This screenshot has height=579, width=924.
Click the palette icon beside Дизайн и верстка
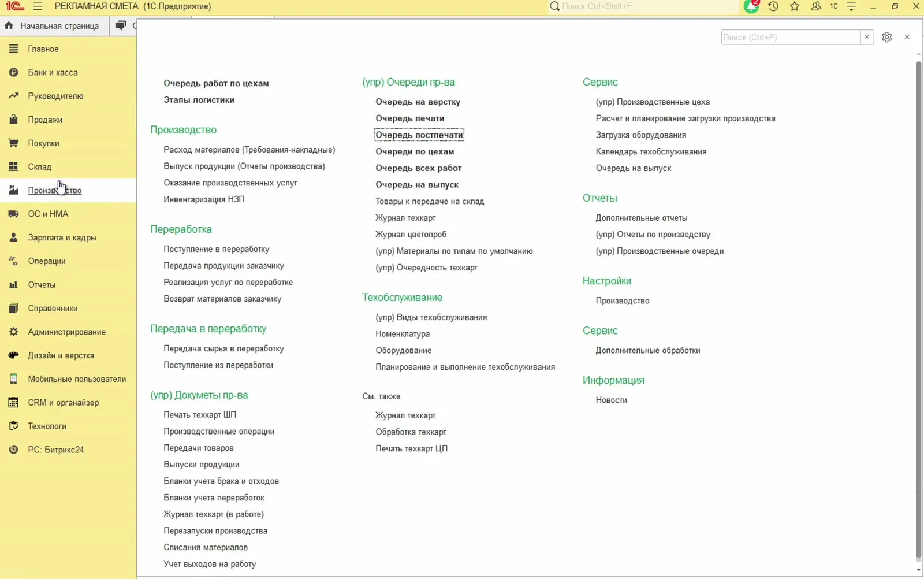13,355
